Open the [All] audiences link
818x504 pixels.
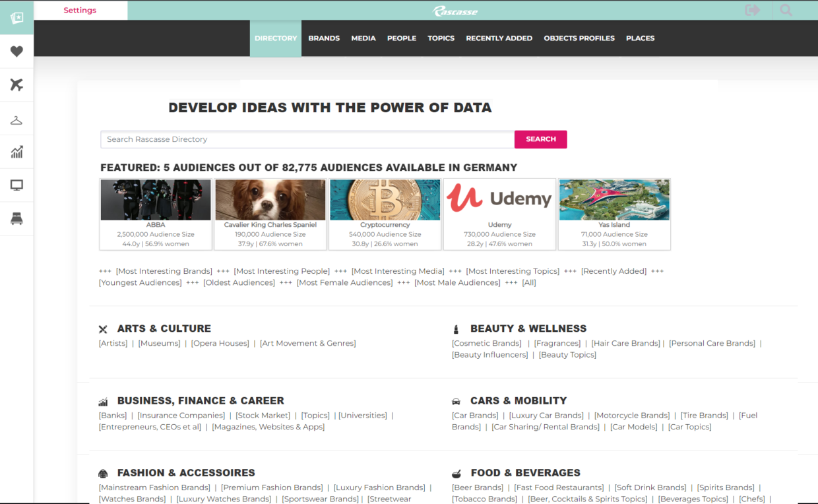[x=529, y=282]
